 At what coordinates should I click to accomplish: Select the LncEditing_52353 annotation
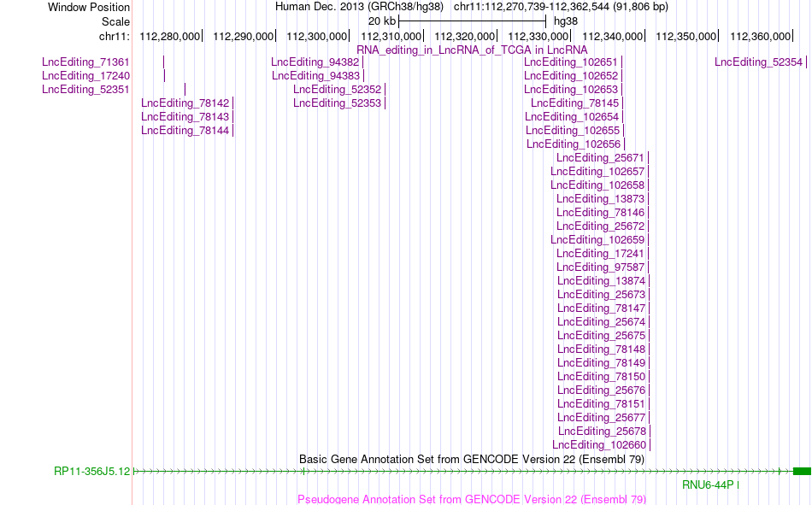[337, 103]
